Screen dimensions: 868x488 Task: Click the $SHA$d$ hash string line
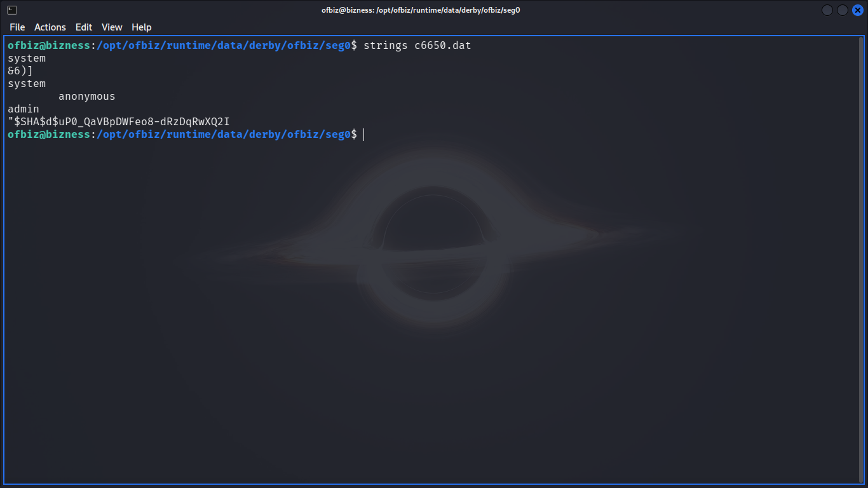tap(119, 122)
